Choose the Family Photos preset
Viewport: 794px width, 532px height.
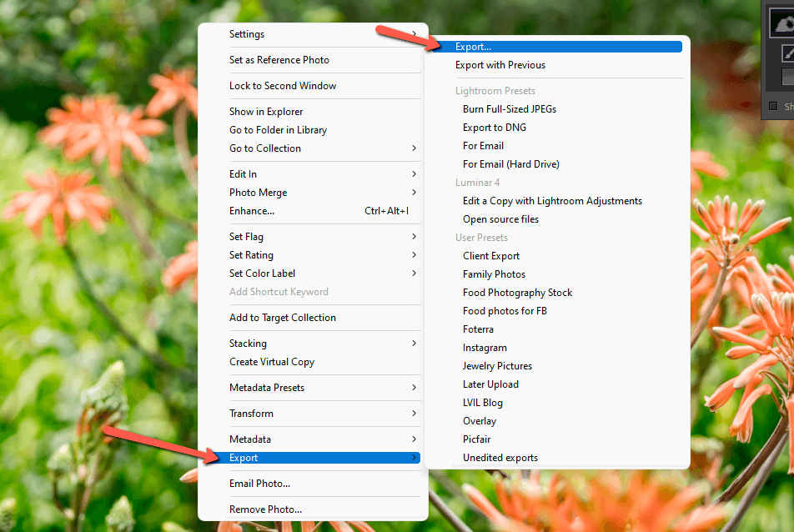tap(557, 274)
